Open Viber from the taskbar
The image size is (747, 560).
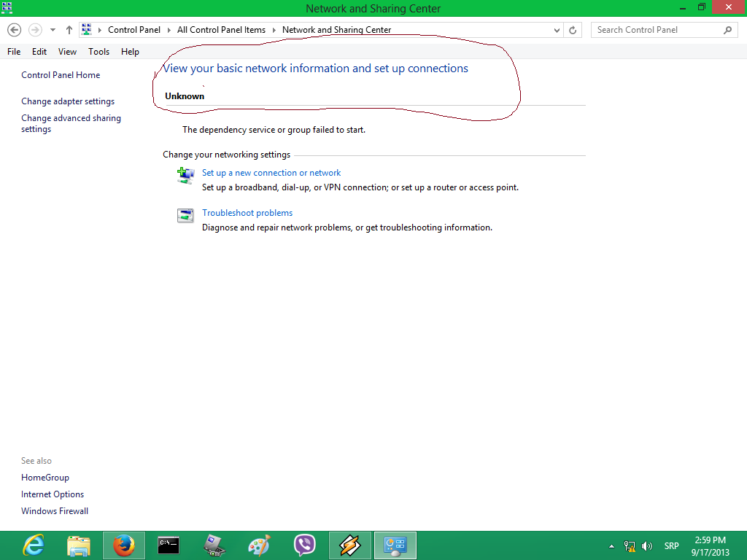[x=304, y=545]
